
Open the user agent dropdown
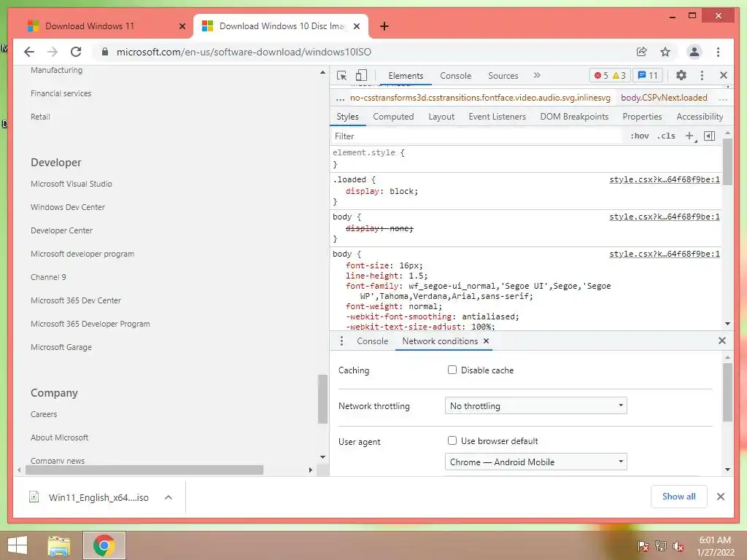[536, 462]
